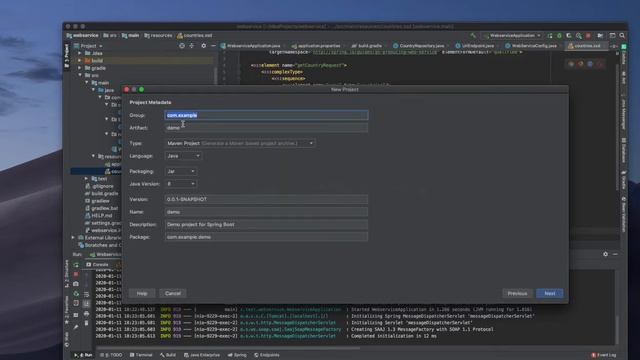Screen dimensions: 640x360
Task: Click the red Stop icon in Run panel
Action: (76, 274)
